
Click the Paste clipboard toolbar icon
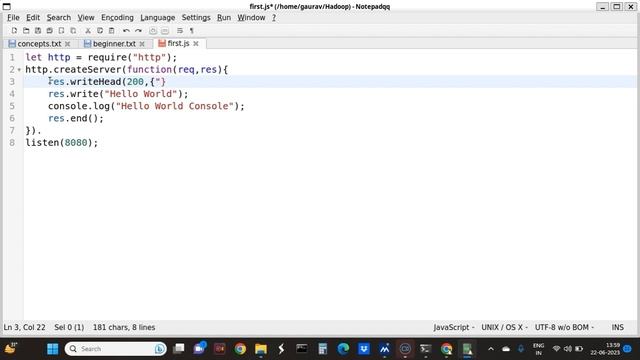point(111,31)
